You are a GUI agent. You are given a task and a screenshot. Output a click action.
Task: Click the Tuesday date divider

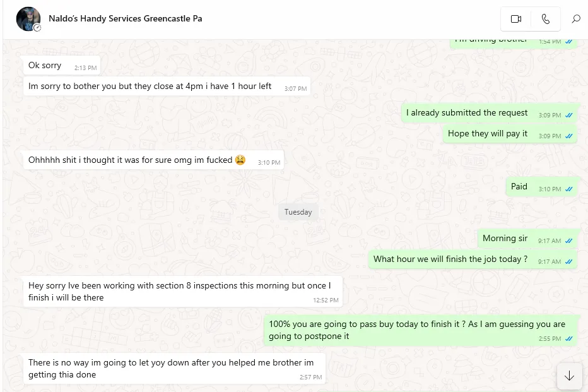point(298,211)
